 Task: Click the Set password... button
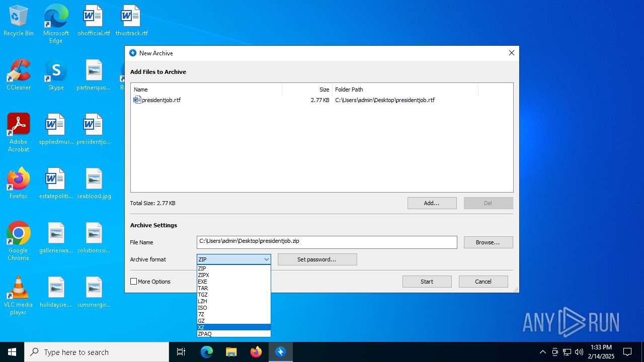pyautogui.click(x=317, y=259)
